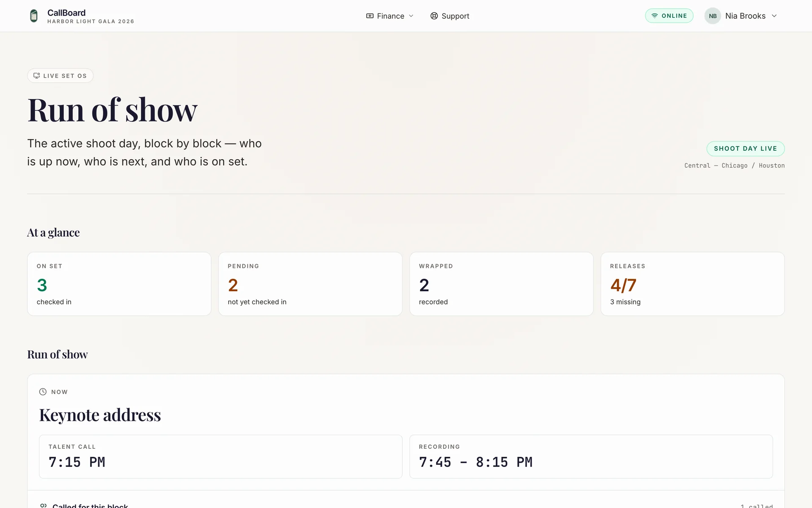Image resolution: width=812 pixels, height=508 pixels.
Task: Click the wifi icon in ONLINE badge
Action: [x=655, y=16]
